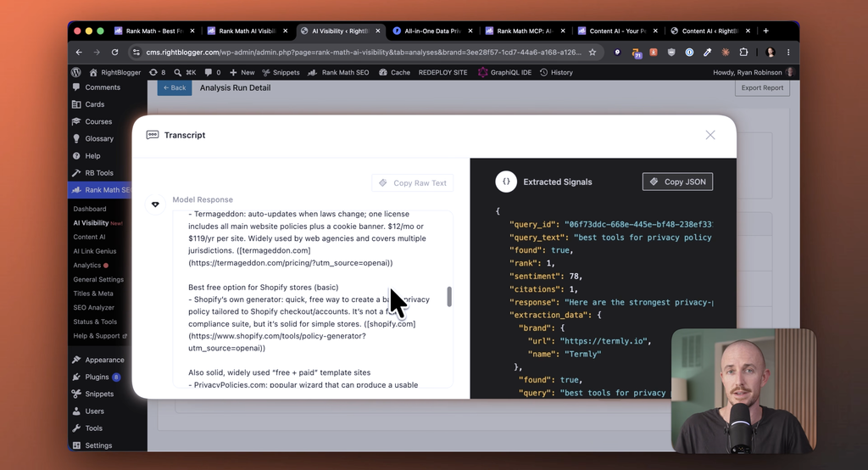Image resolution: width=868 pixels, height=470 pixels.
Task: Click the transcript scrollbar thumb
Action: coord(449,297)
